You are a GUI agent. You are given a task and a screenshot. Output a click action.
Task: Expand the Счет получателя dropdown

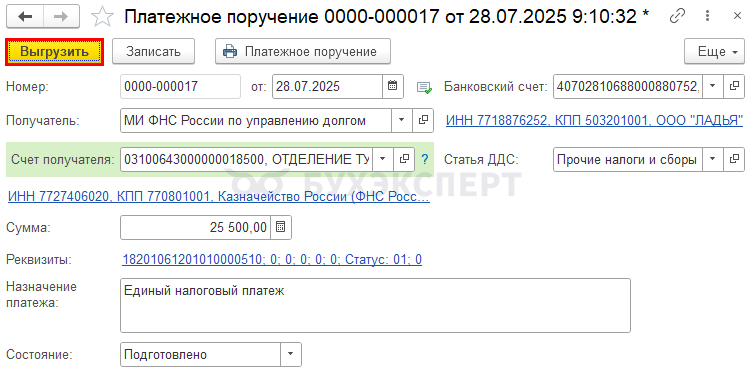click(x=383, y=159)
